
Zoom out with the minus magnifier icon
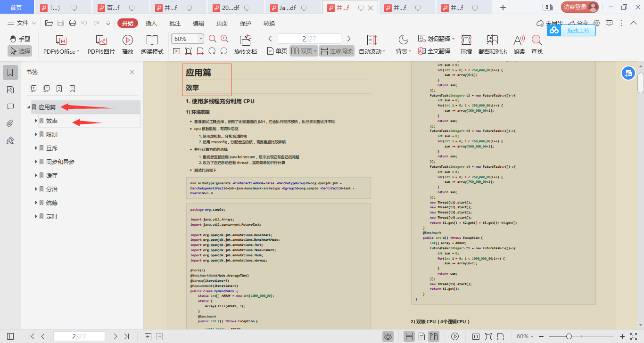coord(213,39)
